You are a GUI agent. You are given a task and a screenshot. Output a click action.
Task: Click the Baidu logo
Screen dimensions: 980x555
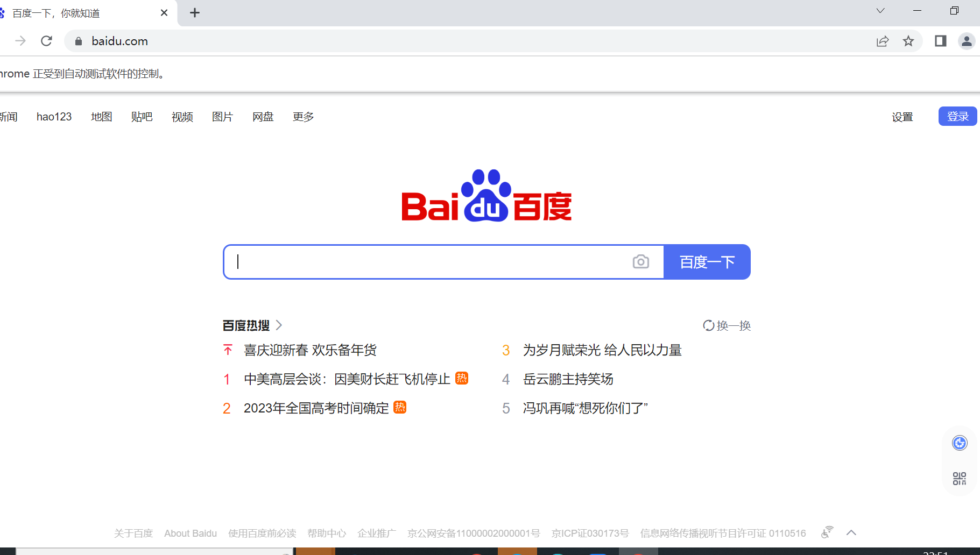point(487,196)
